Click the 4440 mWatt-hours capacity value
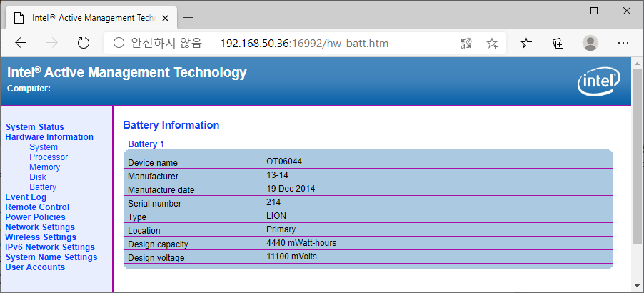 (301, 243)
